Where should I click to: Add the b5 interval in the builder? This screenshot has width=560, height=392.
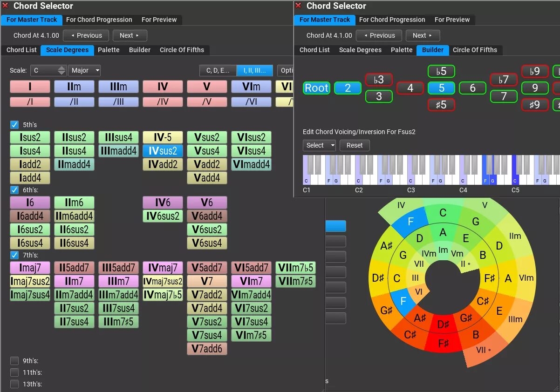pos(441,71)
